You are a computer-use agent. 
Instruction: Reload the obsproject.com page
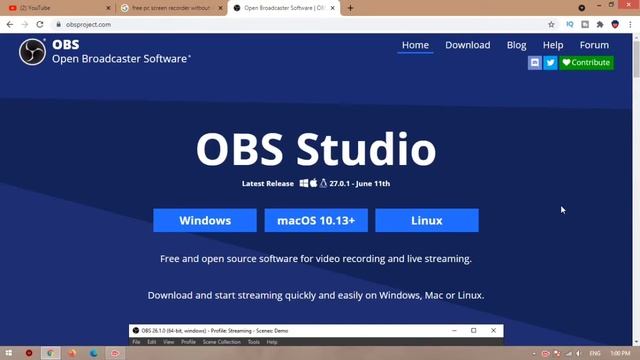click(40, 24)
